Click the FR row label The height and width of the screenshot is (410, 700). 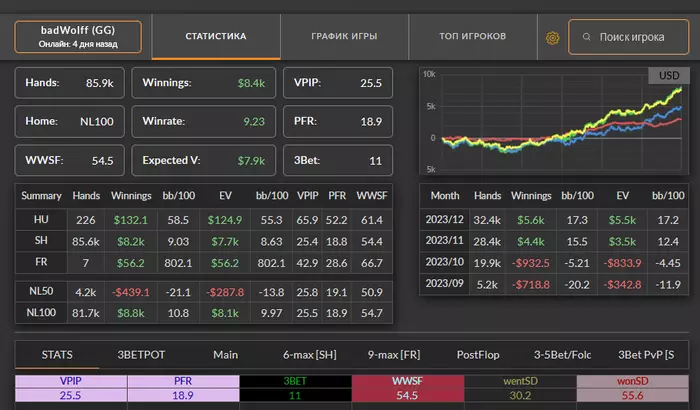pyautogui.click(x=41, y=262)
